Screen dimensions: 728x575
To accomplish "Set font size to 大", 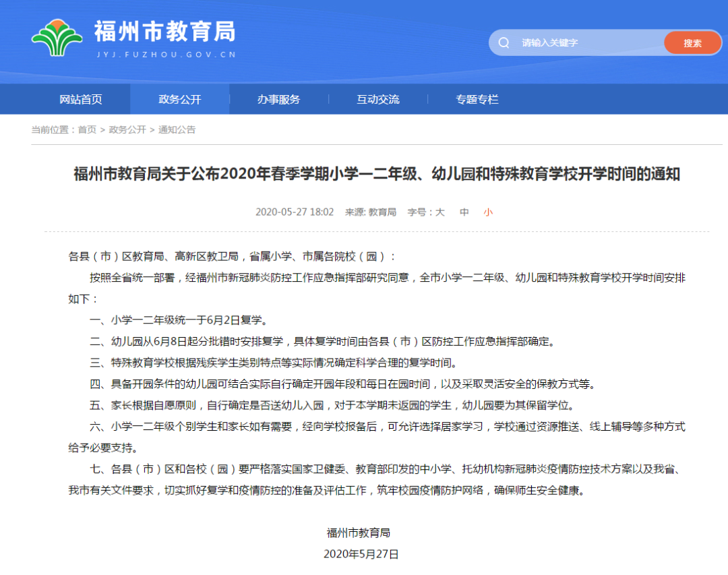I will click(x=439, y=212).
